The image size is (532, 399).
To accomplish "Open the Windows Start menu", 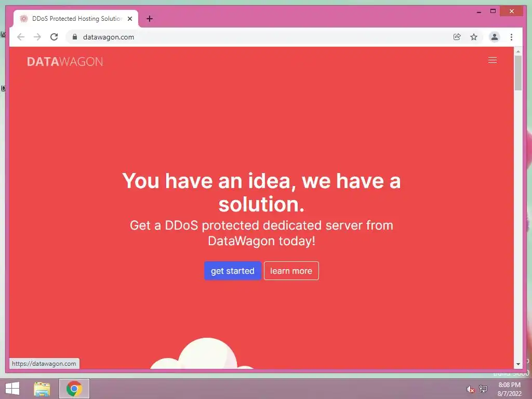I will (x=12, y=389).
